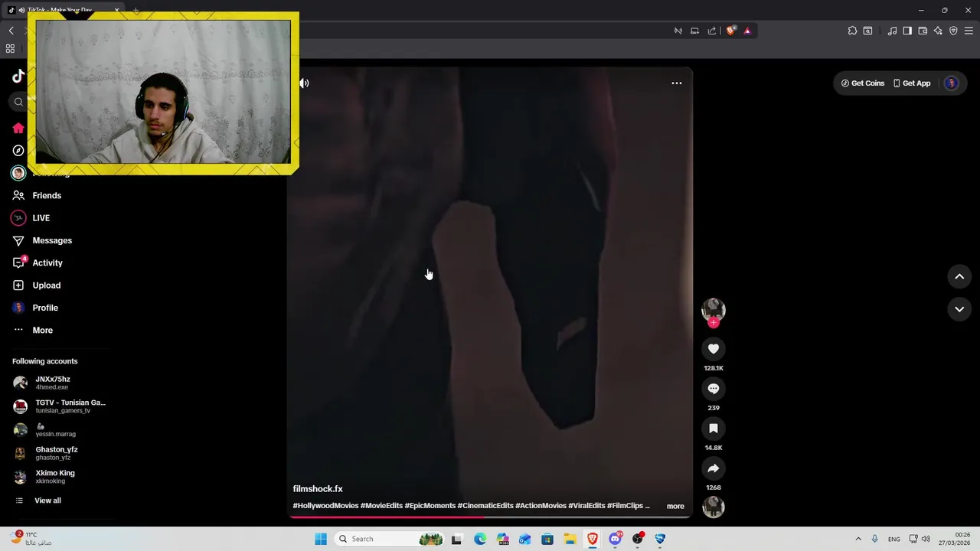
Task: Open the #MovieEdits hashtag
Action: [381, 506]
